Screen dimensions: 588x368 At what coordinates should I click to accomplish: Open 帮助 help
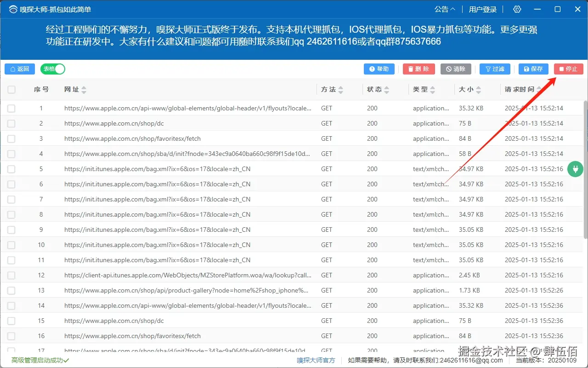[379, 69]
